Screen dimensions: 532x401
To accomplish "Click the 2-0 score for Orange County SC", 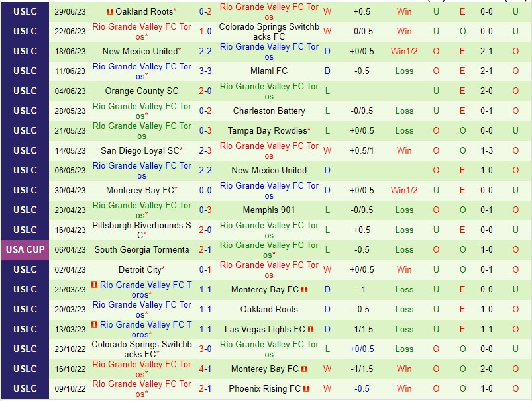I will click(205, 91).
